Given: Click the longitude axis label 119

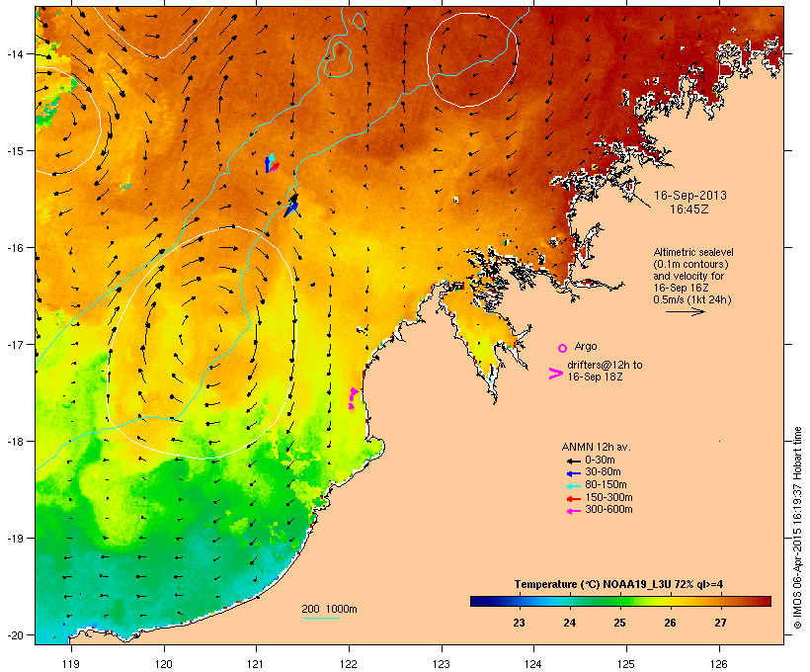Looking at the screenshot, I should 71,664.
